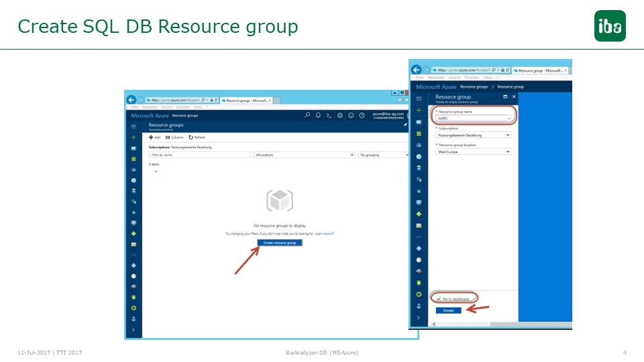Close the Resource group blade
The height and width of the screenshot is (362, 644).
pyautogui.click(x=514, y=97)
